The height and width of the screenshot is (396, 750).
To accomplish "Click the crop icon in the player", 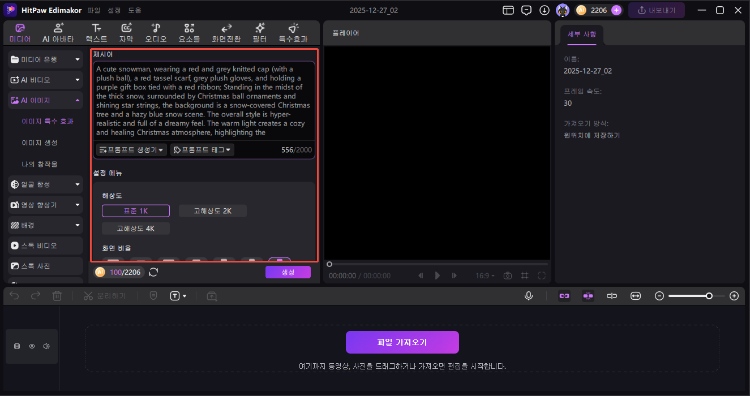I will coord(525,275).
